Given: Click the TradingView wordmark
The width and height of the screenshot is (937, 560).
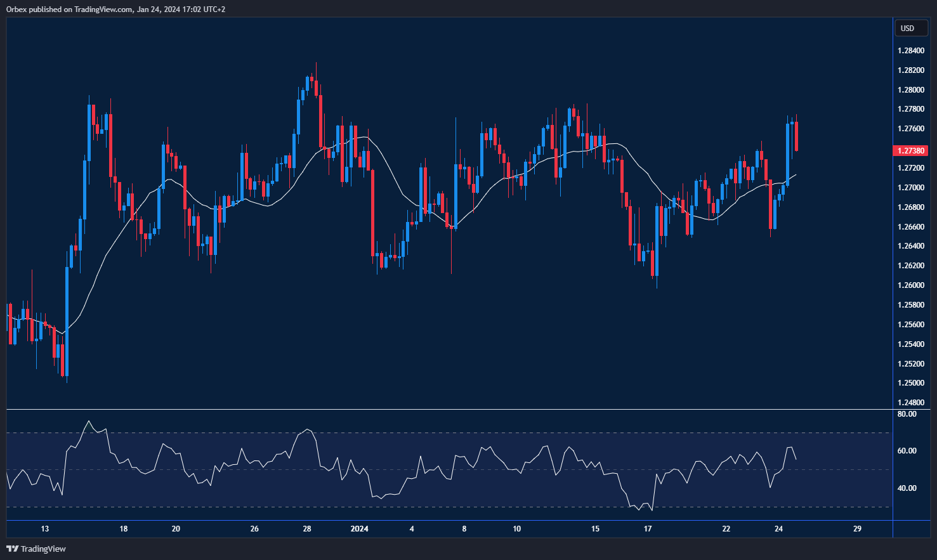Looking at the screenshot, I should pyautogui.click(x=44, y=549).
